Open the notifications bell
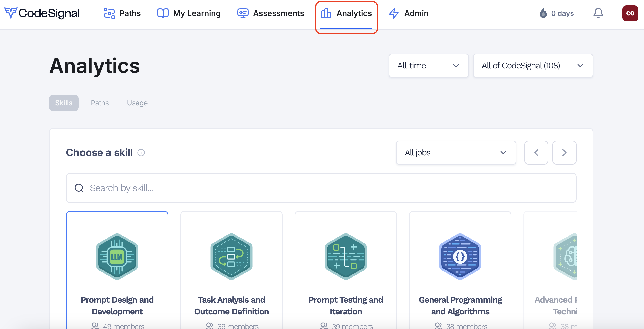644x329 pixels. point(598,13)
